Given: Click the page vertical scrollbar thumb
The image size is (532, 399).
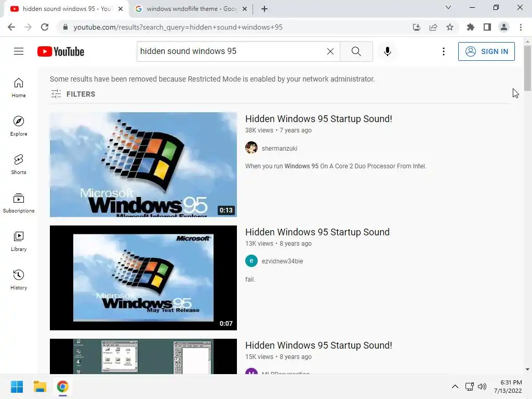Looking at the screenshot, I should coord(527,68).
